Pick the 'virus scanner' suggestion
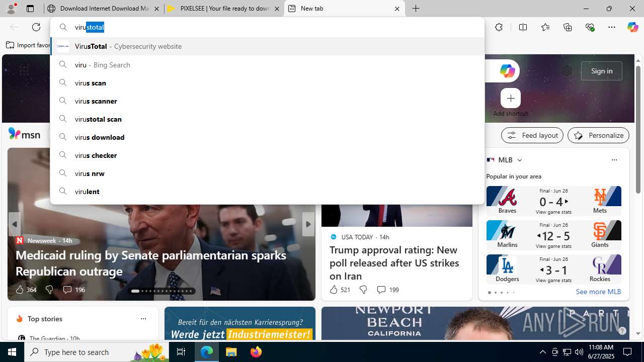Screen dimensions: 644x362 (267, 101)
